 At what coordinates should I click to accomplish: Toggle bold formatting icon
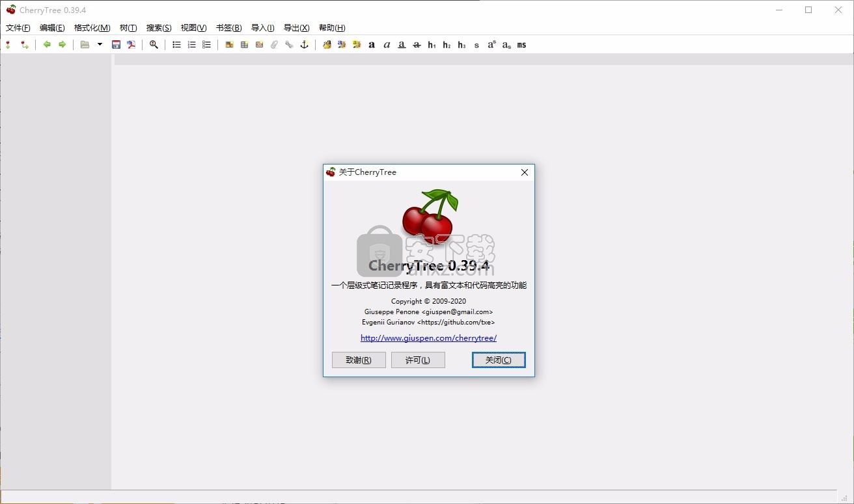pos(372,45)
